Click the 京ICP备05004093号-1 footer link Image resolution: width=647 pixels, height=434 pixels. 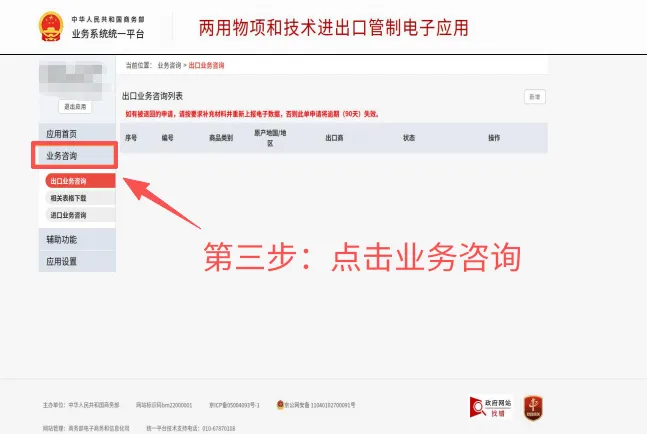234,405
